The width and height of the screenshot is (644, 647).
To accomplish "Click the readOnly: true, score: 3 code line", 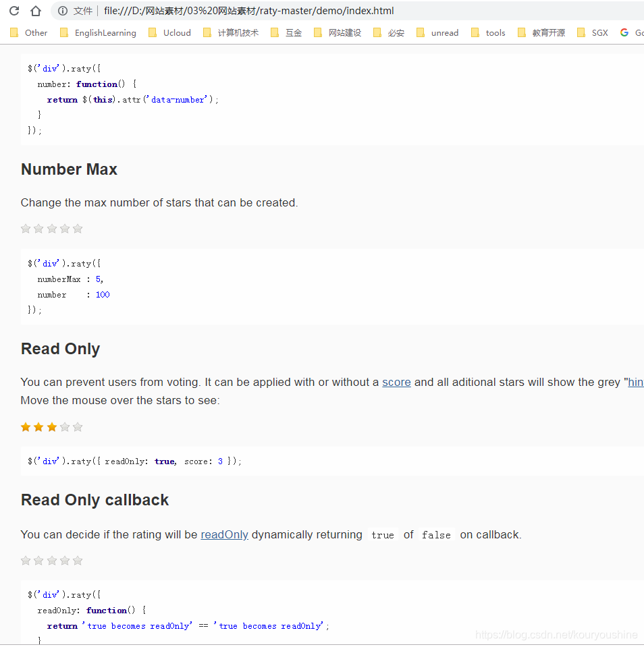I will click(x=134, y=461).
